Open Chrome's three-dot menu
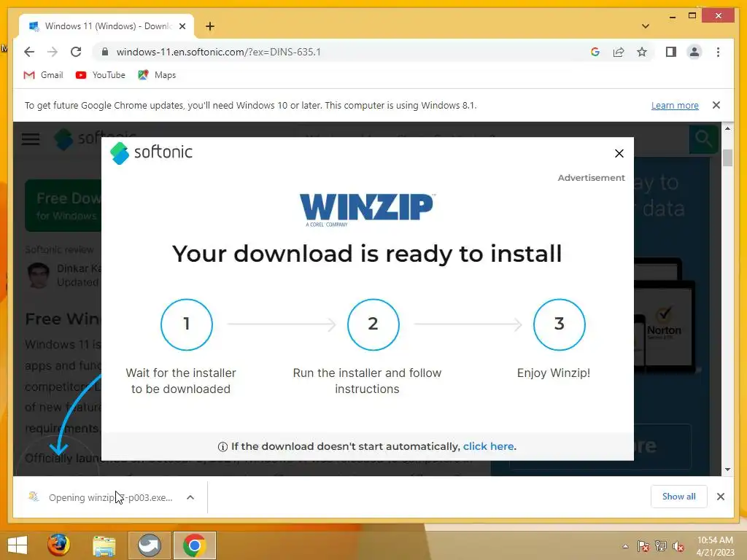 coord(718,52)
